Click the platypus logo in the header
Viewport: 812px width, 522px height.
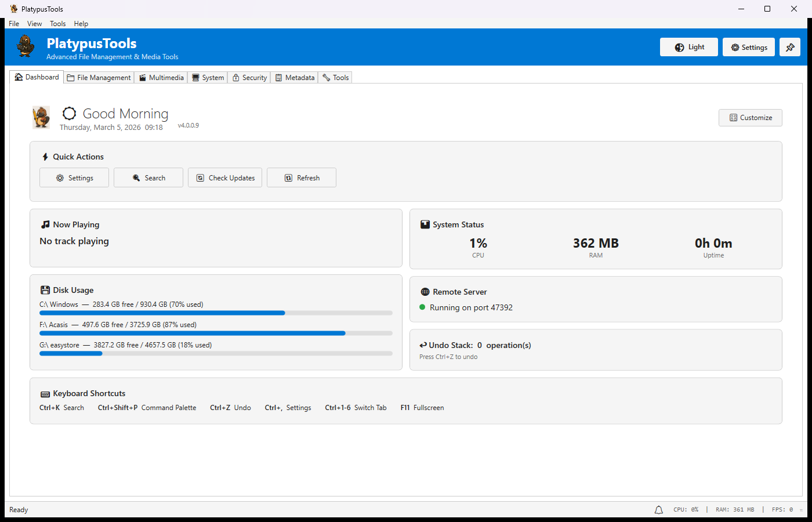pos(24,46)
